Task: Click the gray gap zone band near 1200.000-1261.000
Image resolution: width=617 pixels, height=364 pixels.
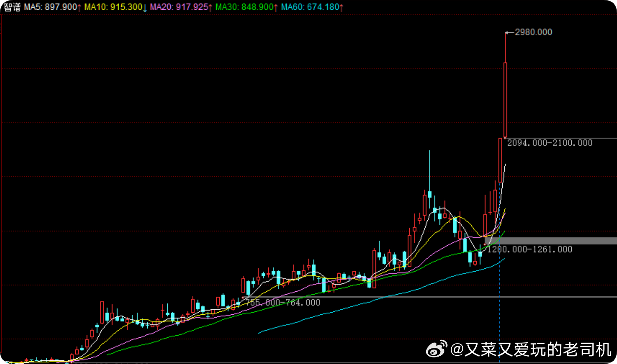Action: (551, 241)
